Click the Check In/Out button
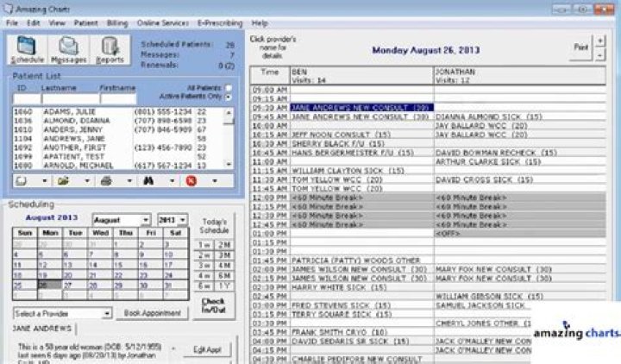The height and width of the screenshot is (364, 621). point(212,304)
